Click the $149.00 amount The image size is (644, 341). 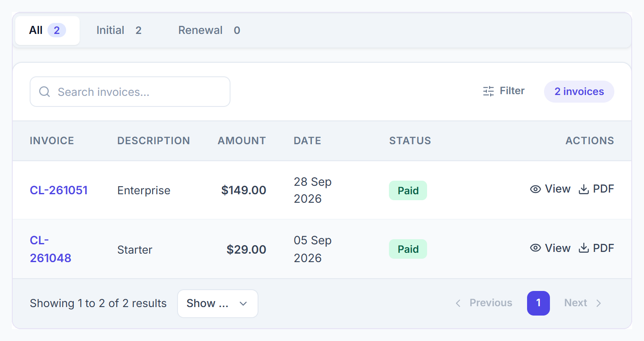[244, 190]
